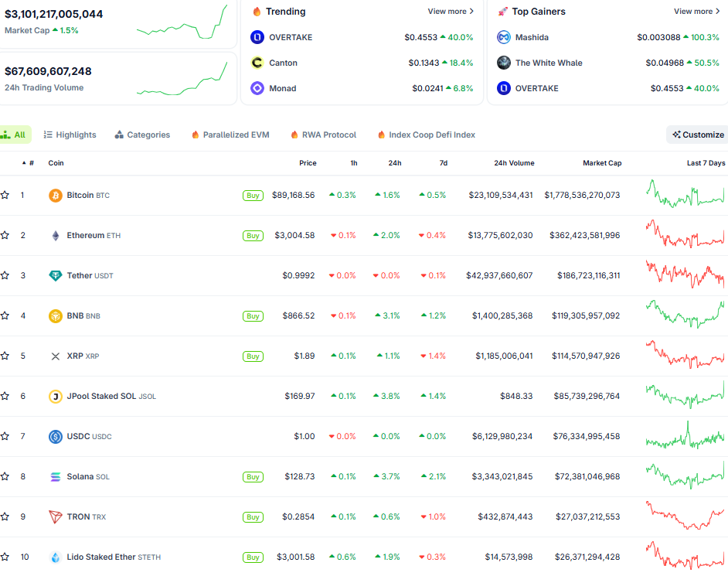Click the TRON logo icon
This screenshot has height=576, width=728.
(56, 517)
